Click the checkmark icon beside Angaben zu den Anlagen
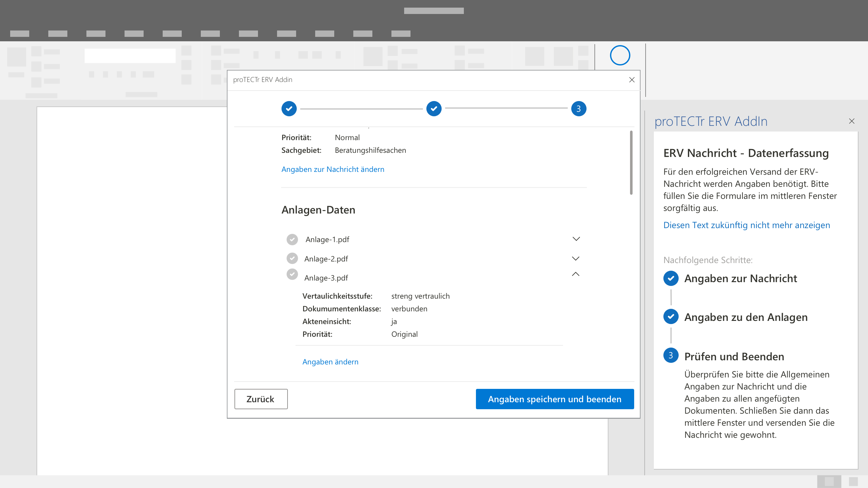The width and height of the screenshot is (868, 488). 671,317
